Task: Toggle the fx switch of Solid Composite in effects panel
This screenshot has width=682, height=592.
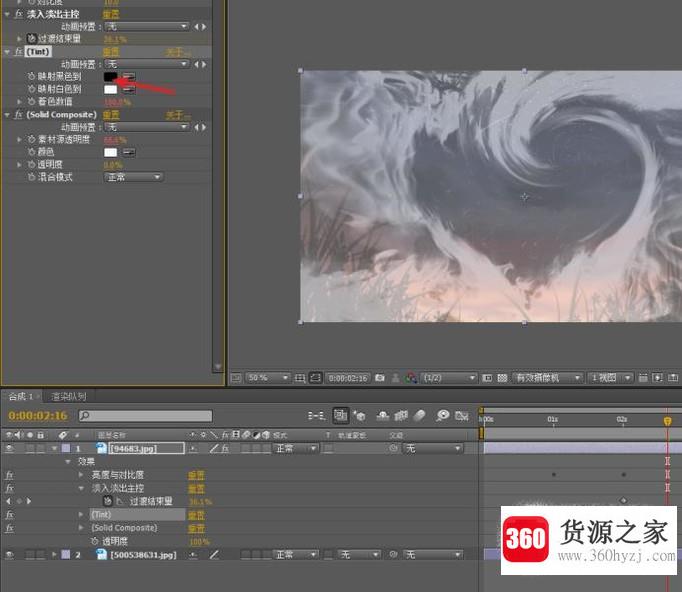Action: point(18,115)
